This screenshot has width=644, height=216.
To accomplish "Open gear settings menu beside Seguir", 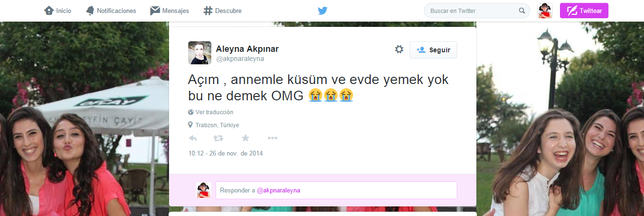I will tap(399, 49).
